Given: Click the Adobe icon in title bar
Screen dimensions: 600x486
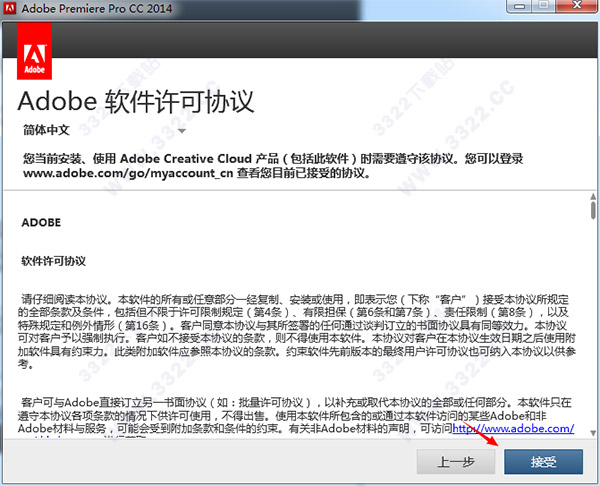Looking at the screenshot, I should [x=9, y=8].
